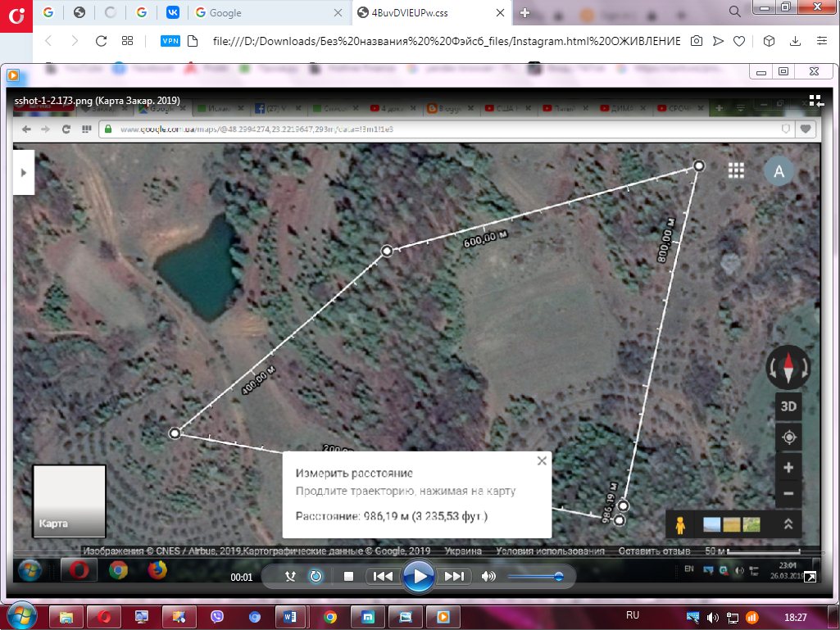
Task: Go forward in Opera's history
Action: pyautogui.click(x=75, y=41)
